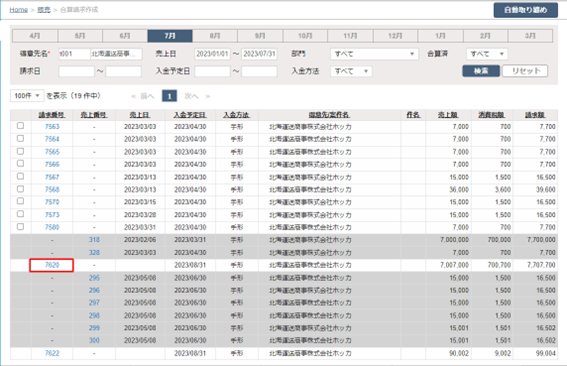Sort by 入金予定日 column header
Screen dimensions: 567x366
click(190, 115)
